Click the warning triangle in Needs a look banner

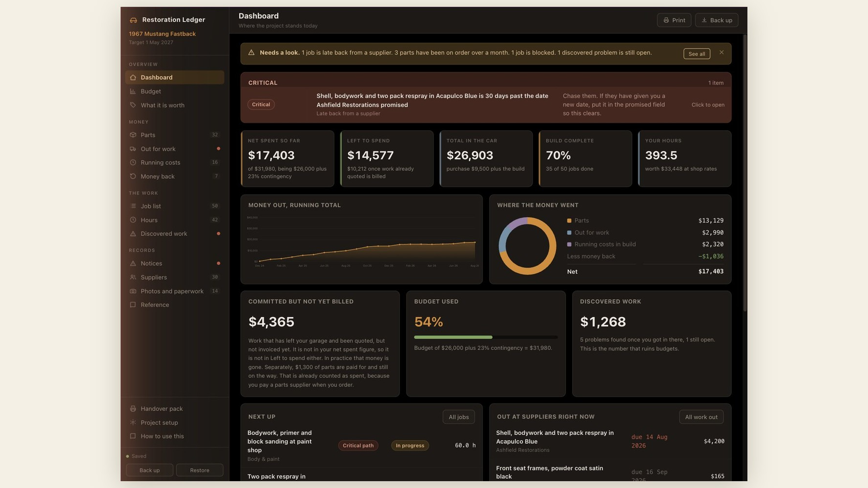[x=251, y=53]
